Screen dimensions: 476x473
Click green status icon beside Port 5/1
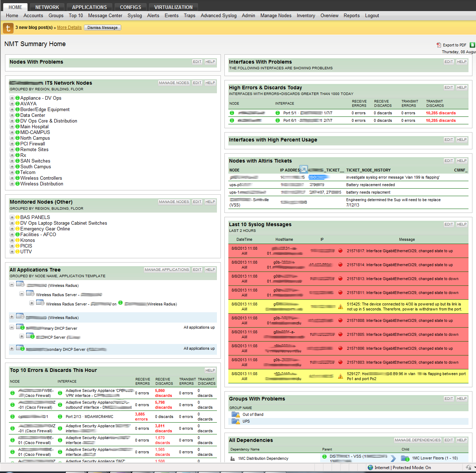pos(278,113)
